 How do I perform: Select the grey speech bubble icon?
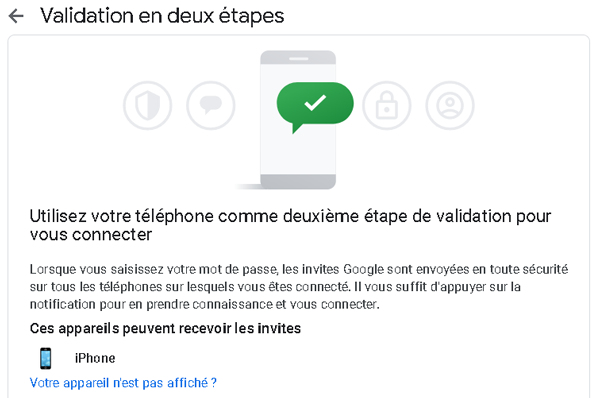210,105
